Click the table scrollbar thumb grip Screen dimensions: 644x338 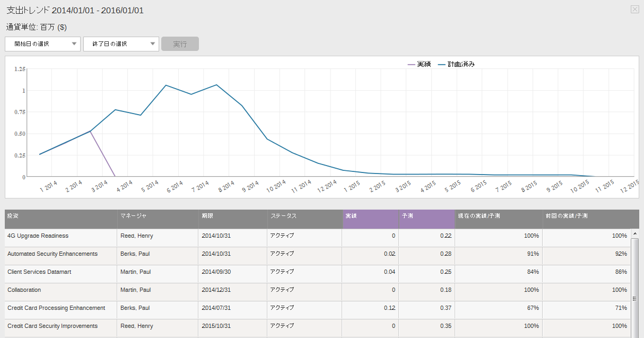coord(634,299)
